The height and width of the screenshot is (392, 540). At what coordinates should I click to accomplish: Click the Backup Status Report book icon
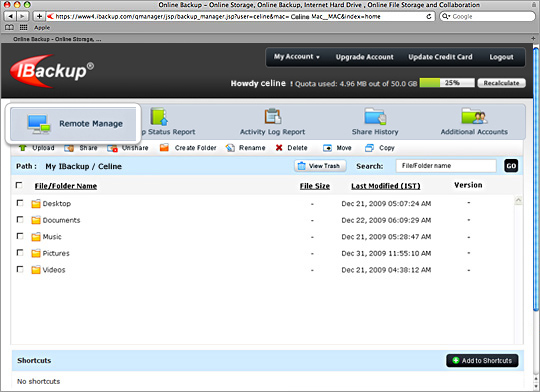(x=159, y=116)
